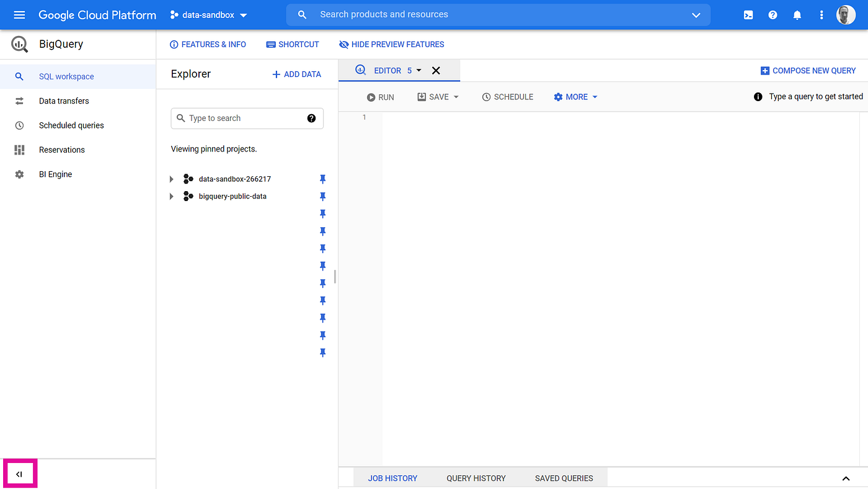
Task: Open the Cloud Shell terminal icon
Action: (x=748, y=14)
